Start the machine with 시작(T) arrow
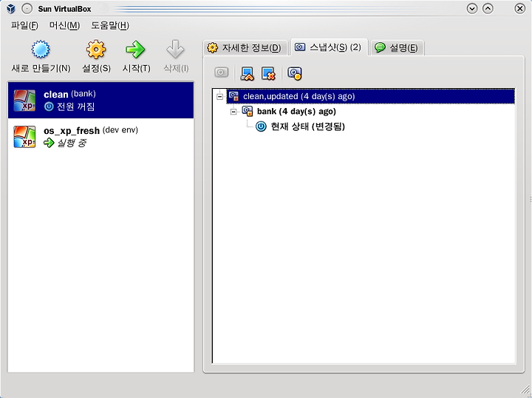Screen dimensions: 532x398 136,50
